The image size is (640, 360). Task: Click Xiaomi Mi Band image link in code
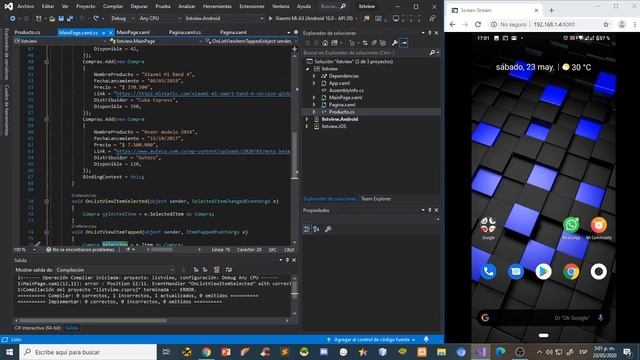click(202, 94)
